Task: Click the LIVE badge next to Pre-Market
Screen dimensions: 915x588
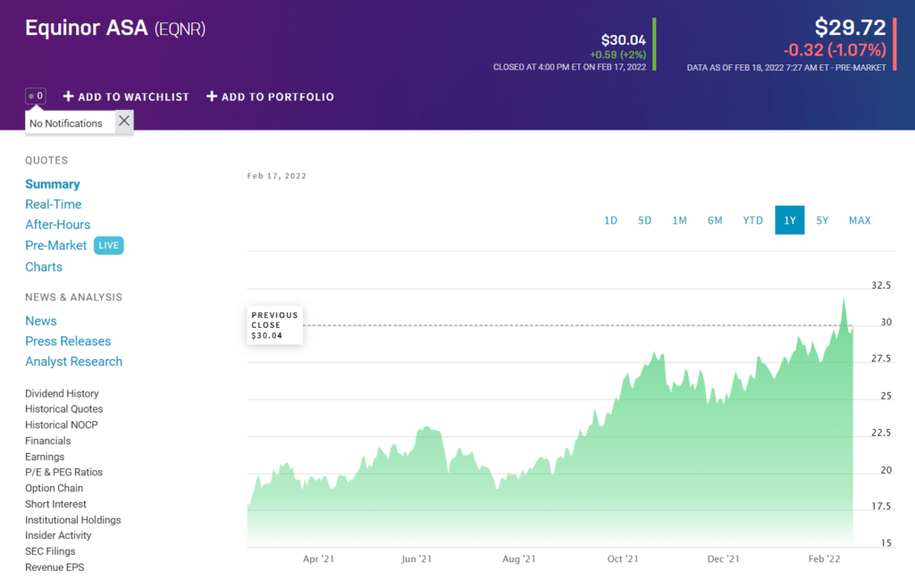Action: coord(108,246)
